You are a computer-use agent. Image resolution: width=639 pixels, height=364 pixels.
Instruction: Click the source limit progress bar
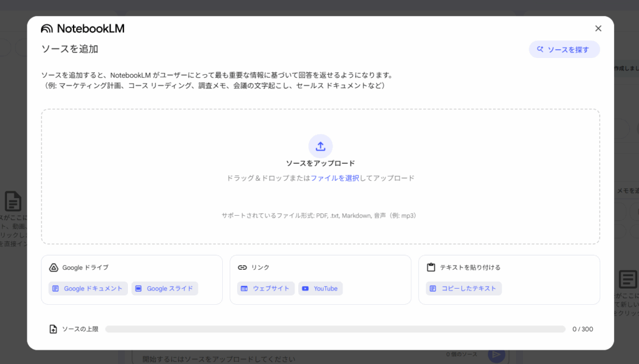[x=335, y=329]
